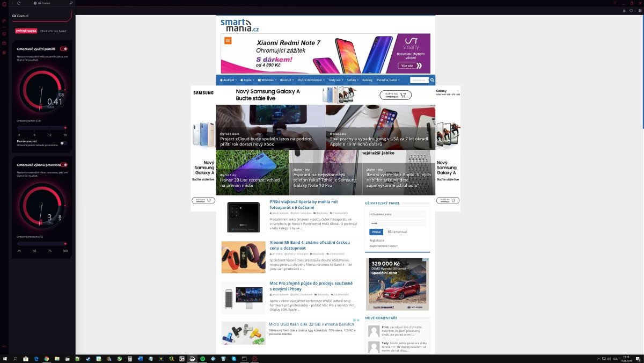
Task: Click the password input field
Action: 397,223
